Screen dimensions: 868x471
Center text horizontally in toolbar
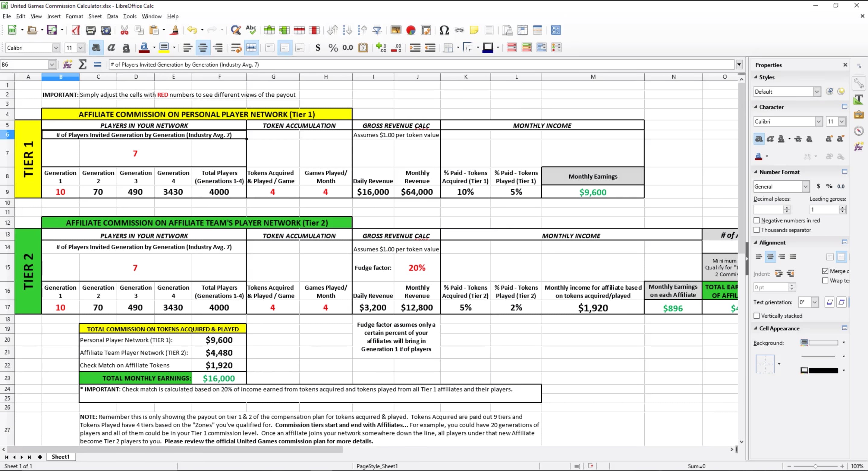point(203,48)
